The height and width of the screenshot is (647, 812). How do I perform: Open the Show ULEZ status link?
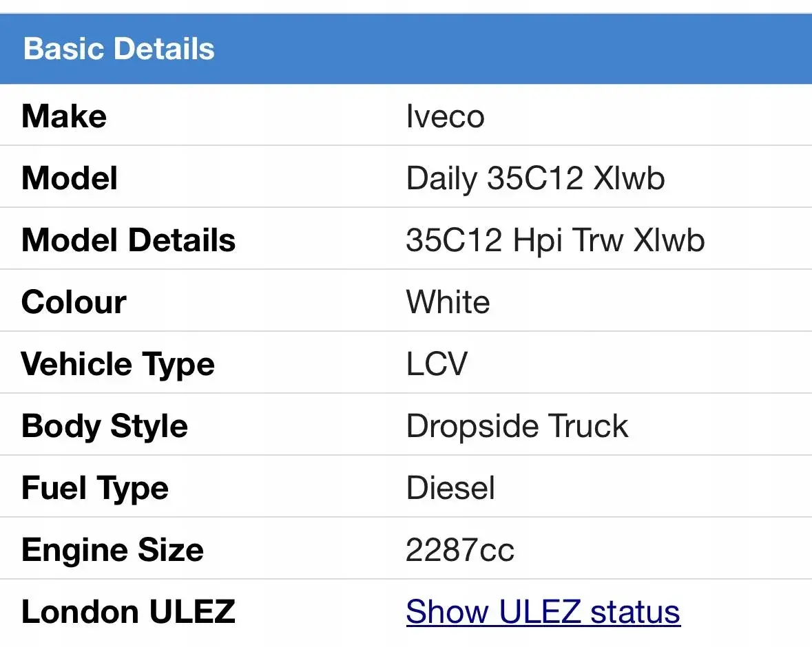(543, 612)
